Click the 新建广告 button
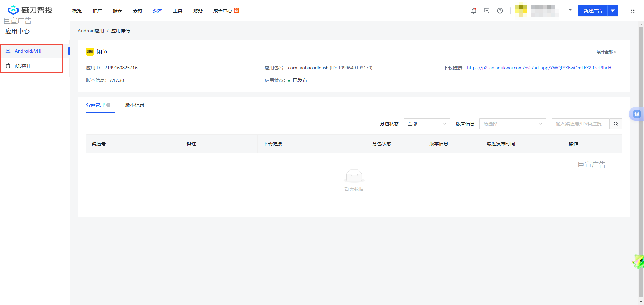The width and height of the screenshot is (644, 305). [593, 11]
